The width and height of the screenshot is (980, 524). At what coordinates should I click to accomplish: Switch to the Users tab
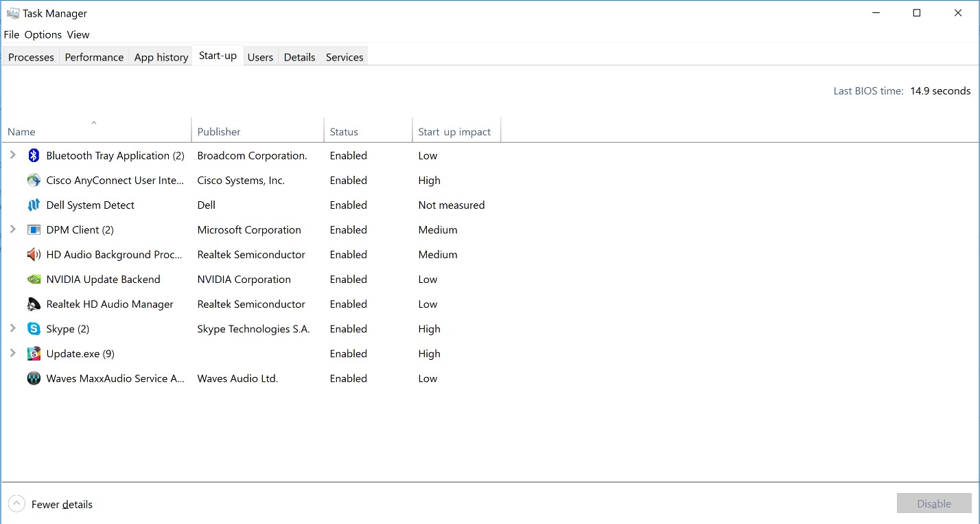coord(260,57)
